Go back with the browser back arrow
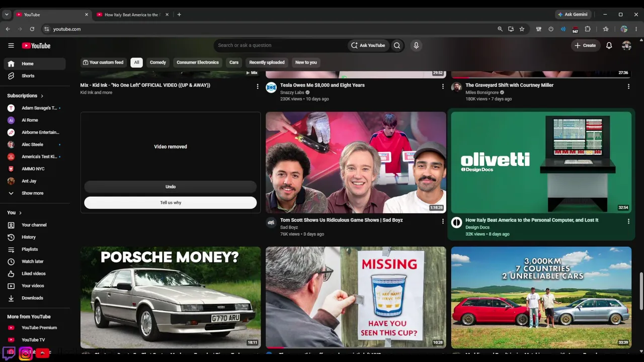This screenshot has height=362, width=644. (8, 29)
